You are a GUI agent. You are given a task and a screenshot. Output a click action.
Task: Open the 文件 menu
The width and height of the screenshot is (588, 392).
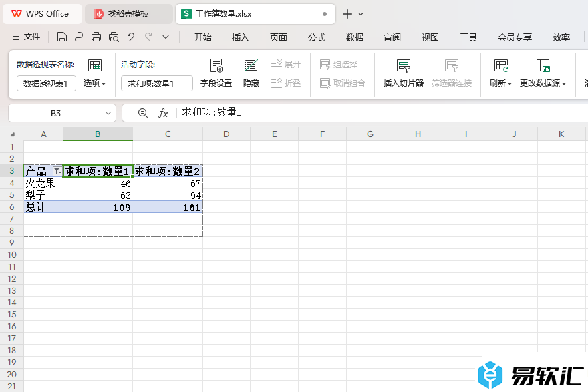pyautogui.click(x=26, y=37)
